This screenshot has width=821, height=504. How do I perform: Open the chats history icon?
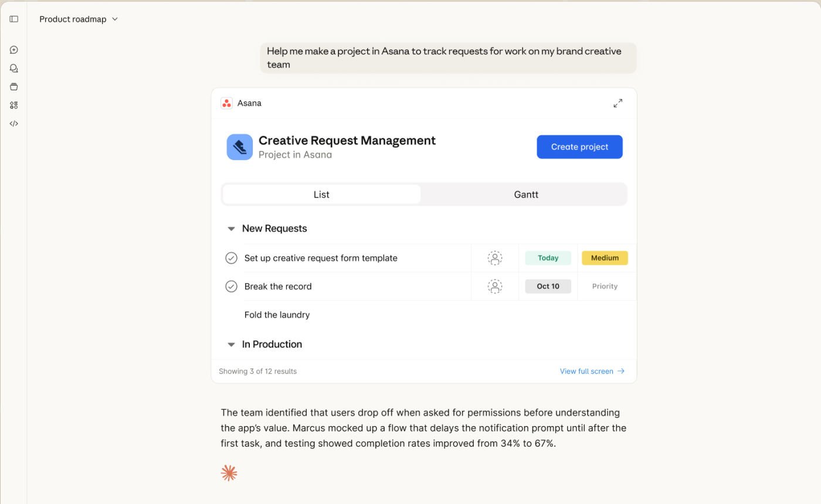14,68
